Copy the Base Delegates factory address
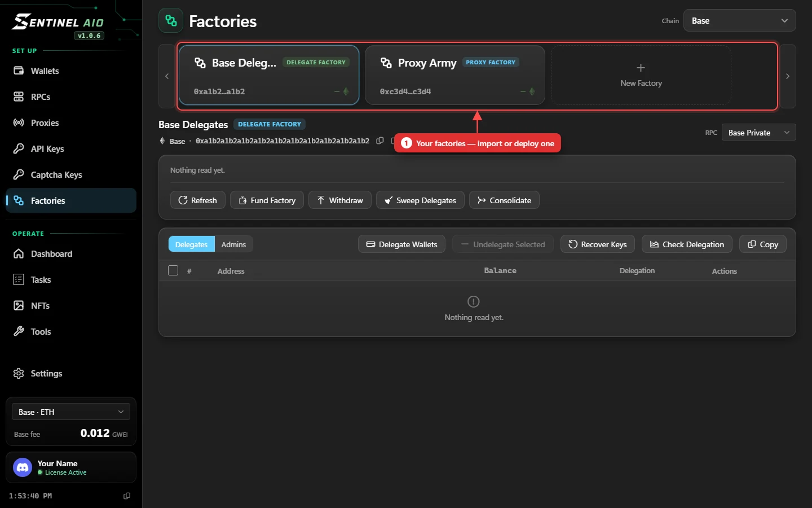This screenshot has width=812, height=508. [380, 141]
